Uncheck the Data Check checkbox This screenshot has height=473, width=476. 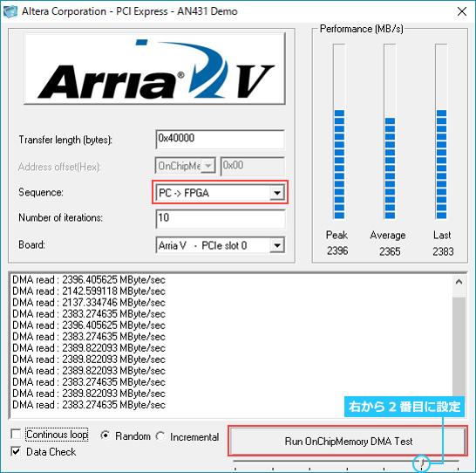click(x=16, y=451)
